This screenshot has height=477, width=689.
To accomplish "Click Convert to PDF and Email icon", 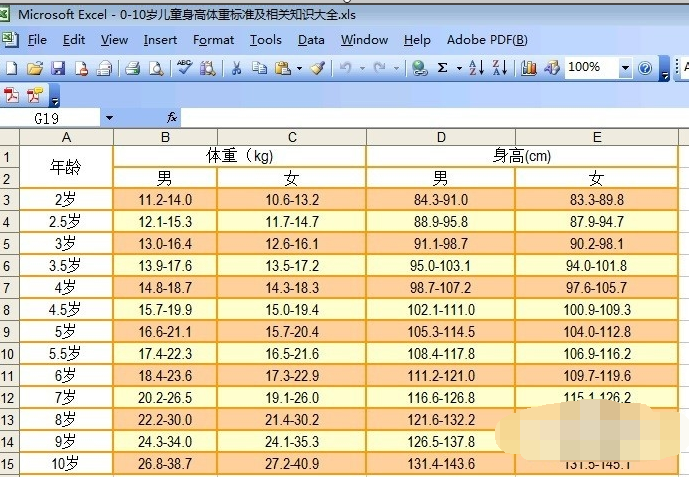I will [x=35, y=94].
